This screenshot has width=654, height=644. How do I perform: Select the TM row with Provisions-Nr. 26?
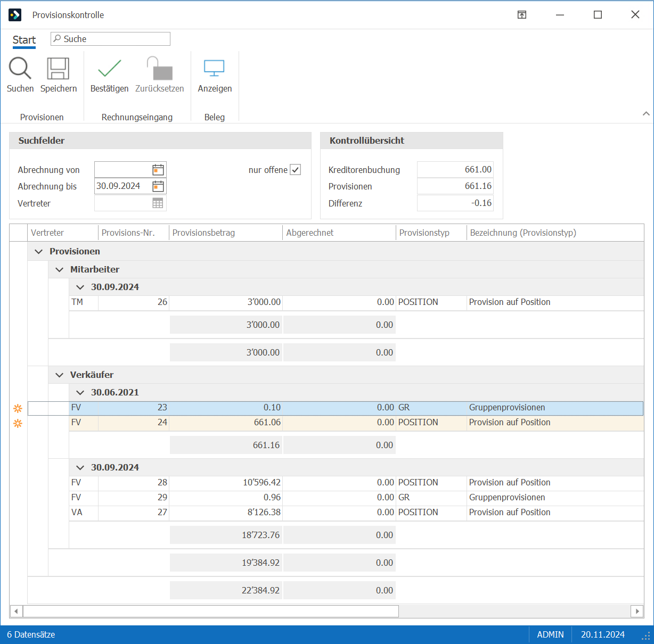pos(356,302)
